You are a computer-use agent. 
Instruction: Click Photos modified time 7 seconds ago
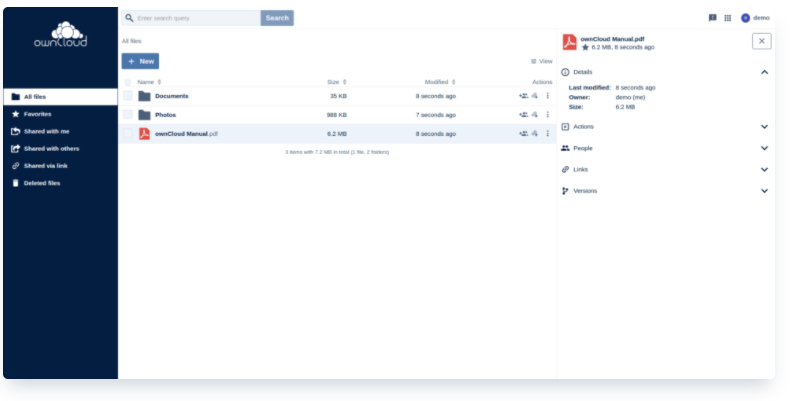(x=436, y=115)
